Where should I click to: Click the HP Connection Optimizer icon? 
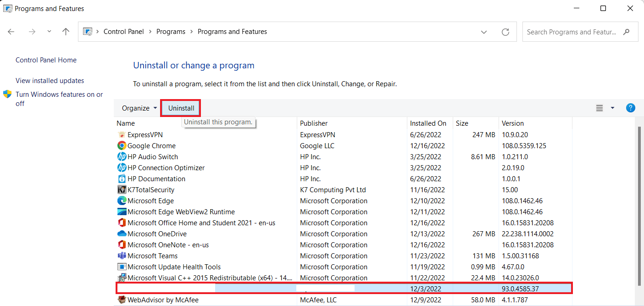[x=122, y=168]
